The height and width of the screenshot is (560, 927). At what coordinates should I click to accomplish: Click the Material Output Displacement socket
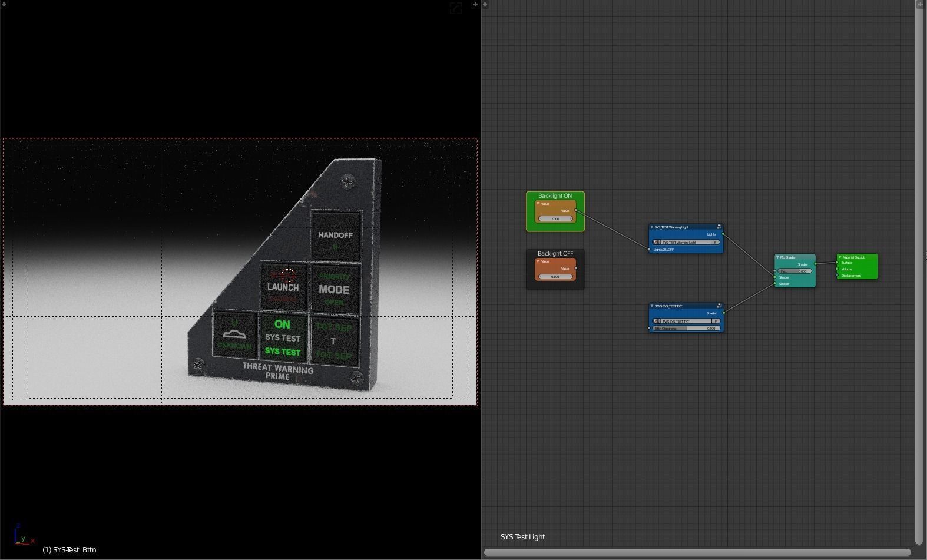(x=837, y=276)
